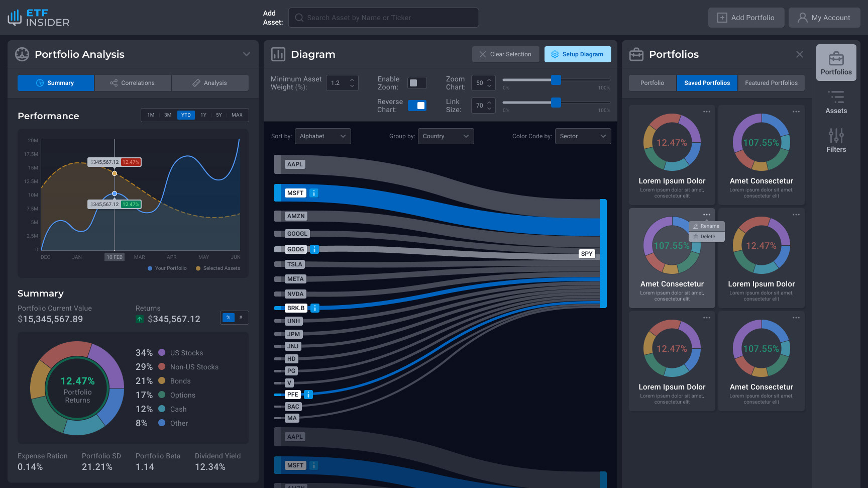Open Portfolio tab in Portfolios panel
The height and width of the screenshot is (488, 868).
(x=652, y=83)
